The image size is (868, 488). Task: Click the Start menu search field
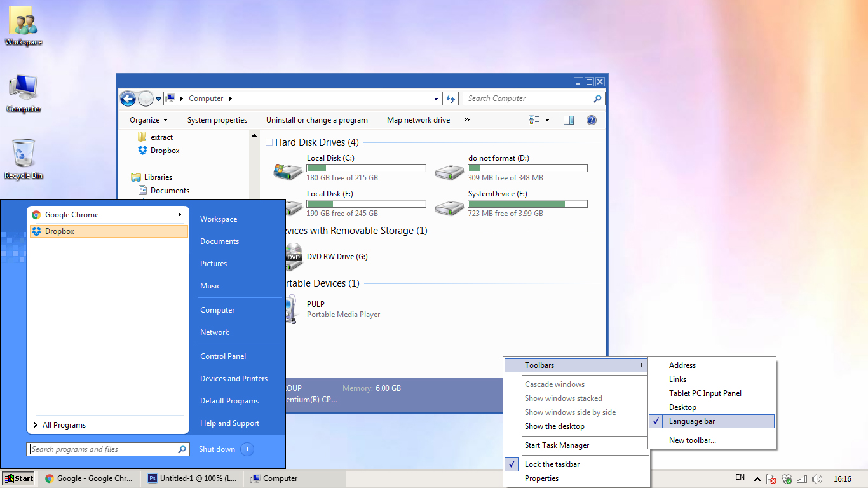tap(102, 449)
